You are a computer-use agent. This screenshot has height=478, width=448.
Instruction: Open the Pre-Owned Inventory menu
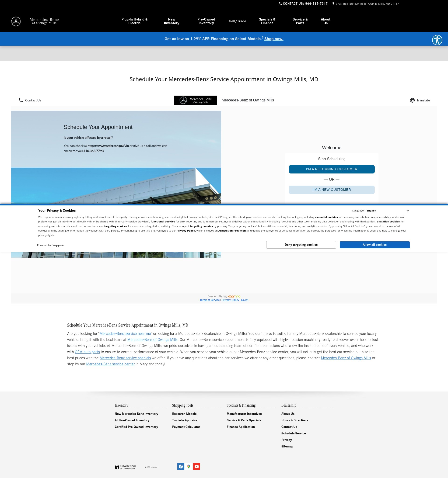tap(206, 21)
